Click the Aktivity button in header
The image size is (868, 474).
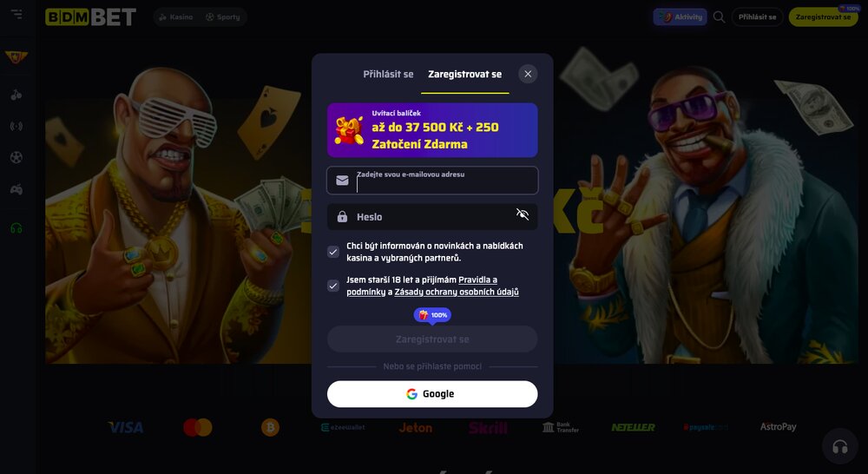[x=681, y=17]
